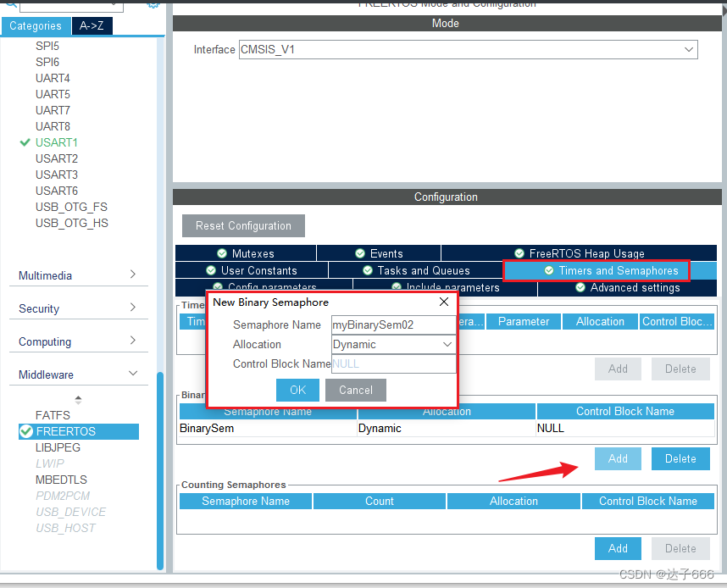727x588 pixels.
Task: Switch to Categories tab
Action: coord(36,26)
